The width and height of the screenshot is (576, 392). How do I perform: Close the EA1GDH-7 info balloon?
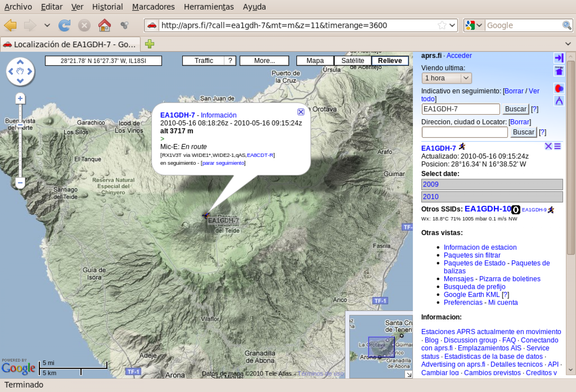pos(301,112)
